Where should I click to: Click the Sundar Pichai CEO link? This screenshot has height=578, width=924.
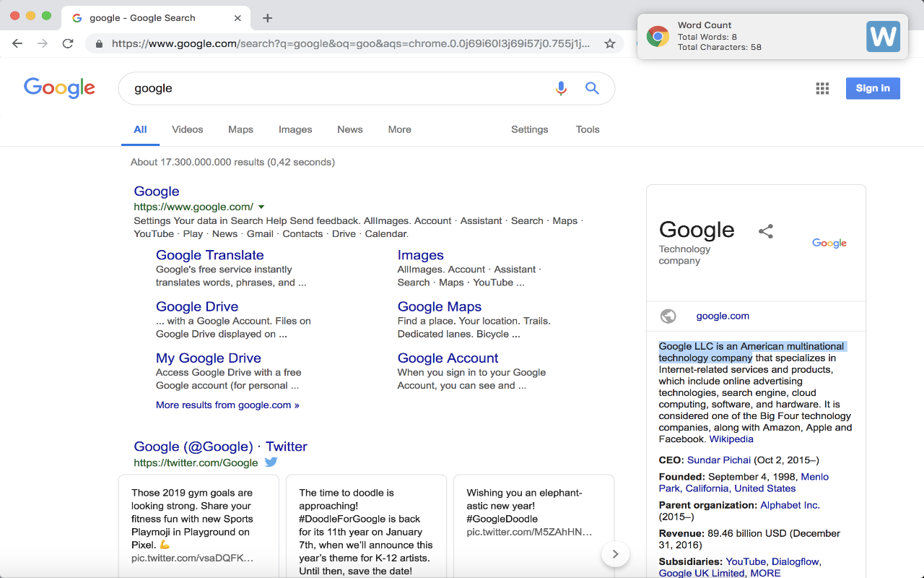click(x=719, y=460)
